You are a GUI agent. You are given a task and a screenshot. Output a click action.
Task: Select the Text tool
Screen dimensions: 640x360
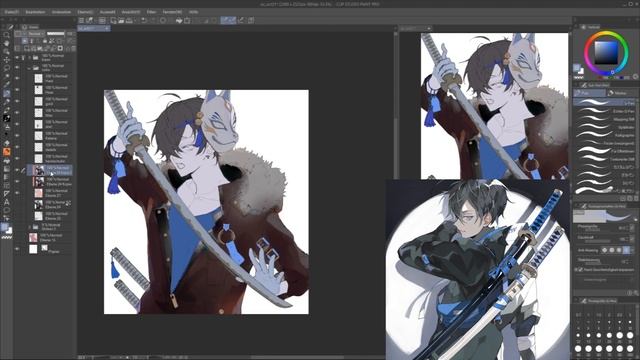pyautogui.click(x=7, y=202)
